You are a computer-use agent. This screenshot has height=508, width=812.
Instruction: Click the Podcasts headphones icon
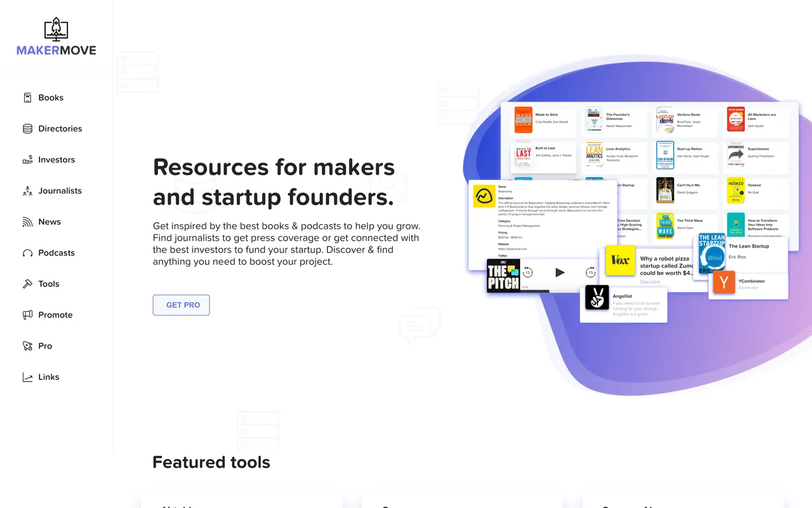coord(27,253)
